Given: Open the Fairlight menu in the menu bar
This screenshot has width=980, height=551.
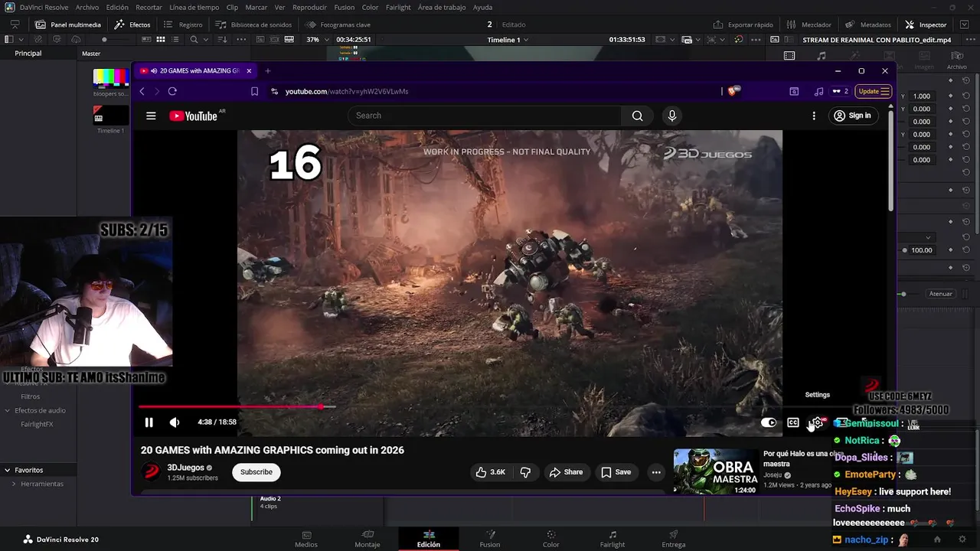Looking at the screenshot, I should (x=398, y=7).
